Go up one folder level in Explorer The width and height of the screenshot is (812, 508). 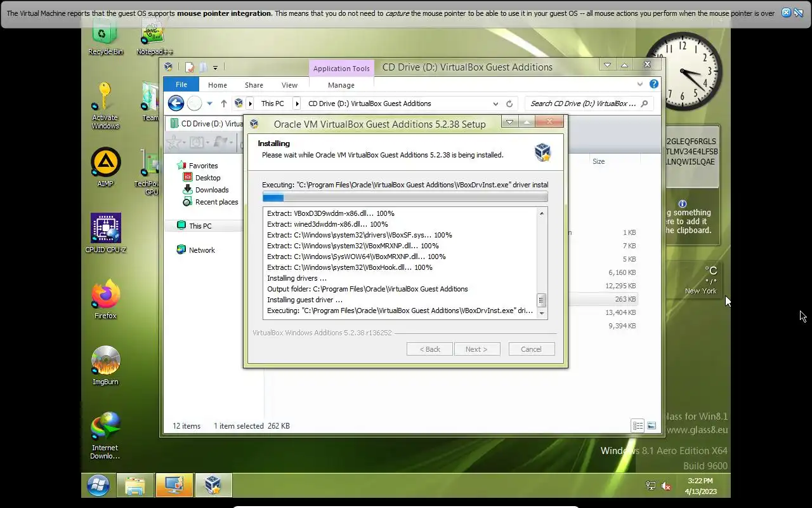click(223, 104)
